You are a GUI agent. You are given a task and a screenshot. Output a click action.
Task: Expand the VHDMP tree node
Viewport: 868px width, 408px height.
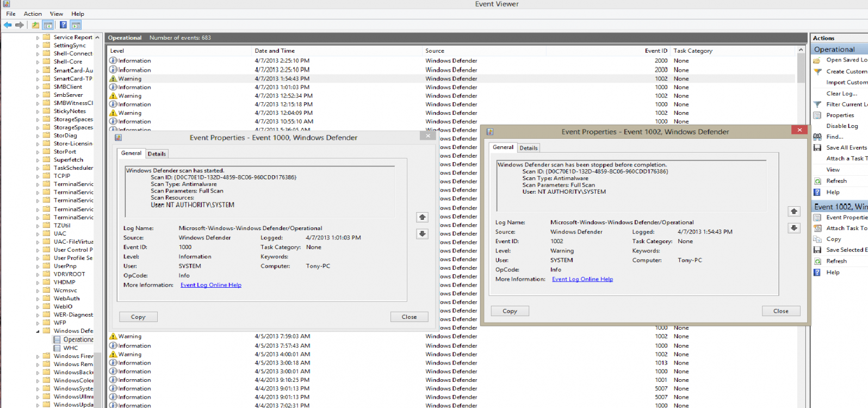coord(38,282)
